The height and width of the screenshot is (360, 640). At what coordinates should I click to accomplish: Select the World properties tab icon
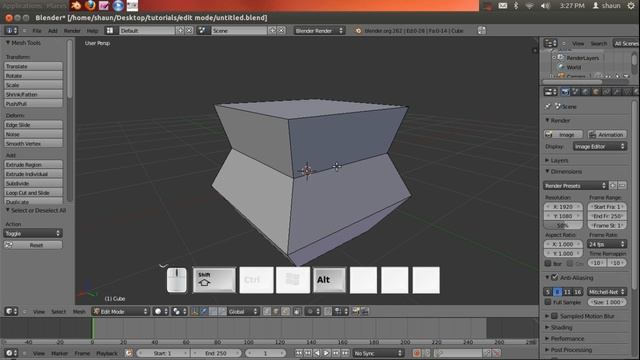pyautogui.click(x=586, y=92)
